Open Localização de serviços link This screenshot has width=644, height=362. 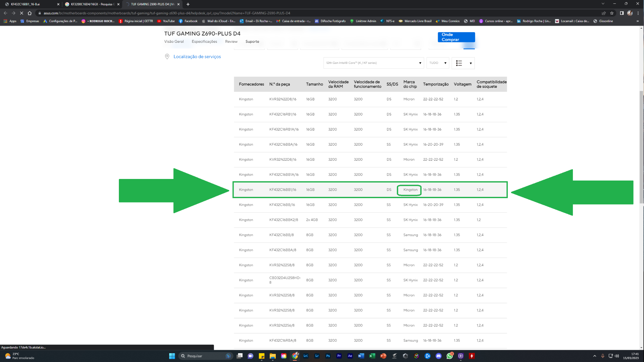tap(197, 57)
